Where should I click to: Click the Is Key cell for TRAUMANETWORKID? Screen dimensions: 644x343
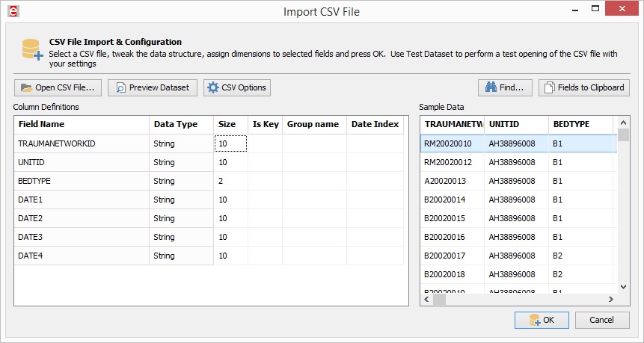[x=265, y=143]
